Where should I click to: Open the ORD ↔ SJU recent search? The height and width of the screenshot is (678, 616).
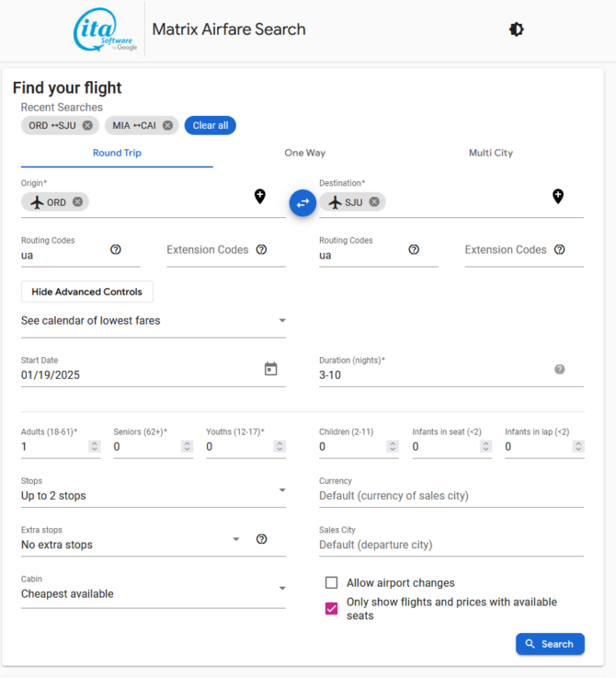(x=52, y=125)
